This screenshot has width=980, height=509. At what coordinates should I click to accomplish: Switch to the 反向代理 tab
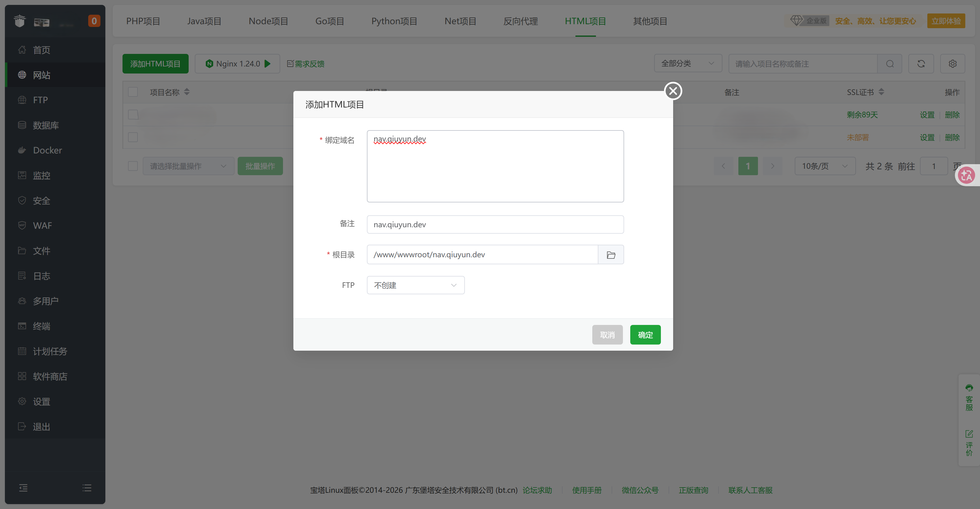point(520,21)
